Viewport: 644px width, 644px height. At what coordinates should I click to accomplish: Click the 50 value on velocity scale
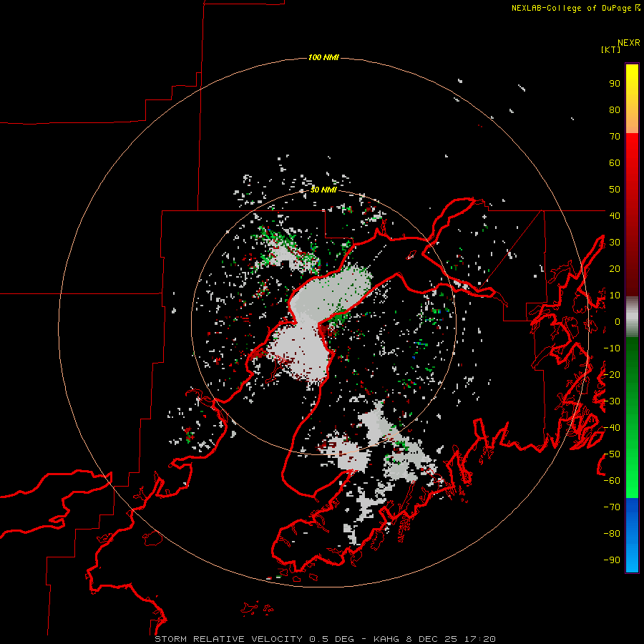tap(615, 190)
